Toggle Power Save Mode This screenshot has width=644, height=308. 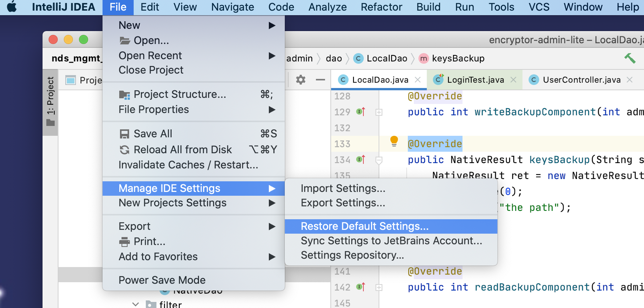(x=162, y=280)
